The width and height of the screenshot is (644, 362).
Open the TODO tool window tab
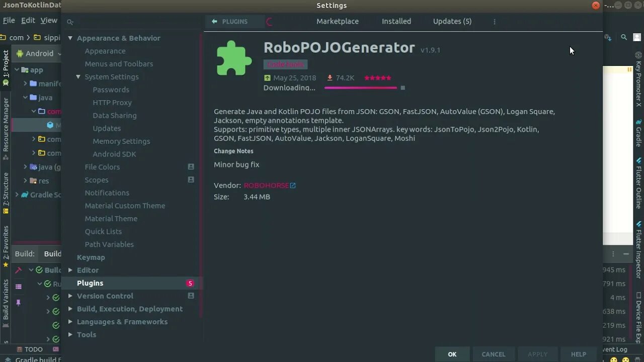29,349
